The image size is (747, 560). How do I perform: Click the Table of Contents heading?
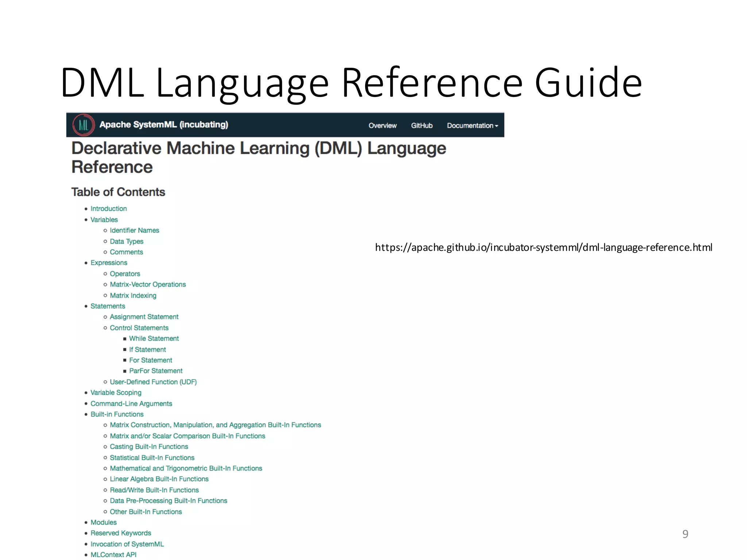point(118,192)
